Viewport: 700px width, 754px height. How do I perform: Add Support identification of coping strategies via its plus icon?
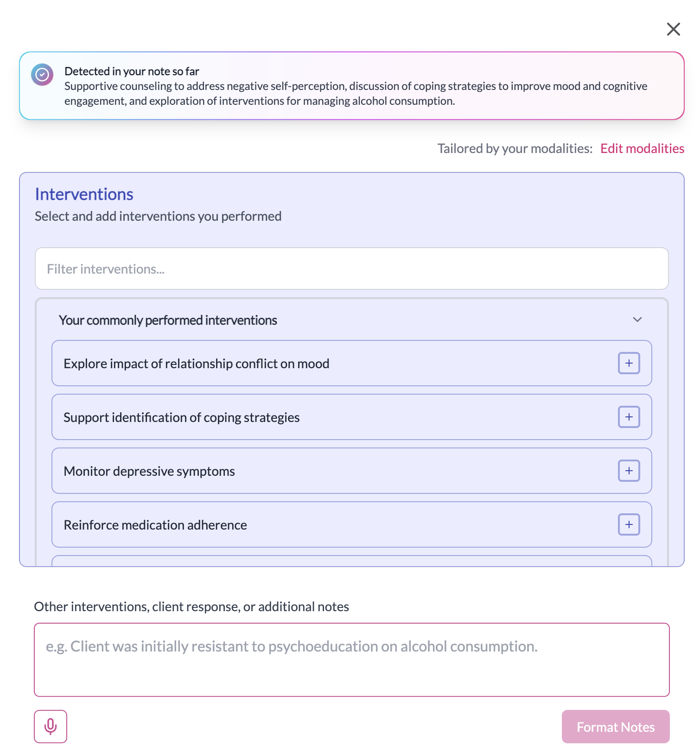[x=629, y=417]
